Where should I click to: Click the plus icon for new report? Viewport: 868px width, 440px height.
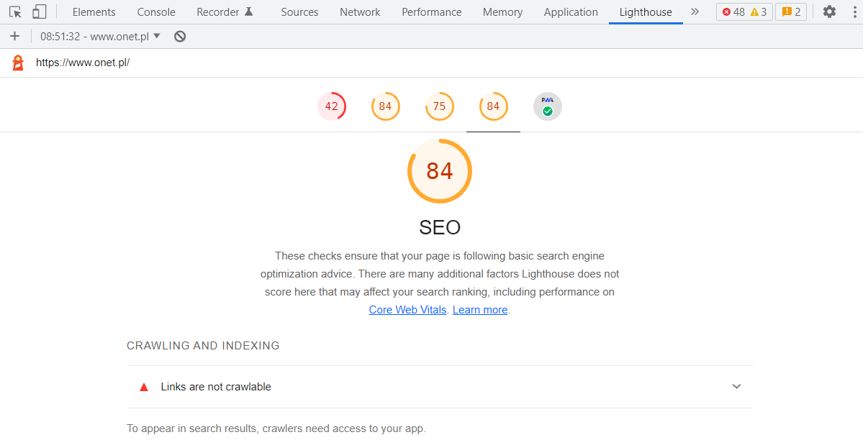(x=14, y=36)
